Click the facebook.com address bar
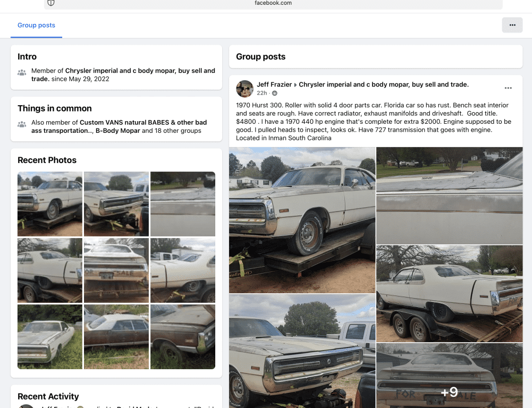This screenshot has width=532, height=408. coord(273,3)
